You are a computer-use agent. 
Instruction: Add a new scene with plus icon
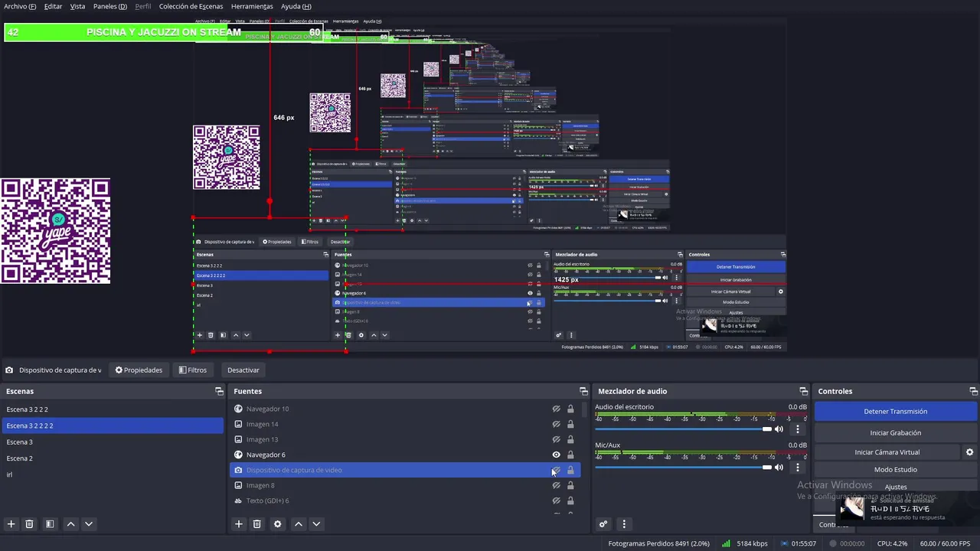[11, 524]
